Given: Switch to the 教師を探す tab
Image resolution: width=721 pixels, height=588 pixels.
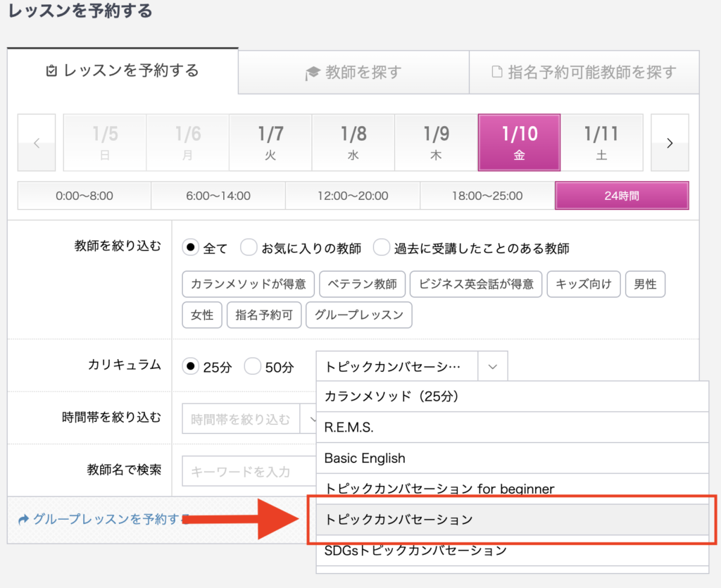Looking at the screenshot, I should 353,72.
